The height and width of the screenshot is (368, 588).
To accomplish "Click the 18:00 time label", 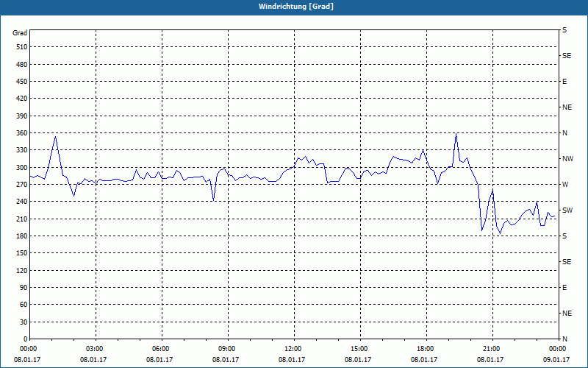I will point(425,349).
